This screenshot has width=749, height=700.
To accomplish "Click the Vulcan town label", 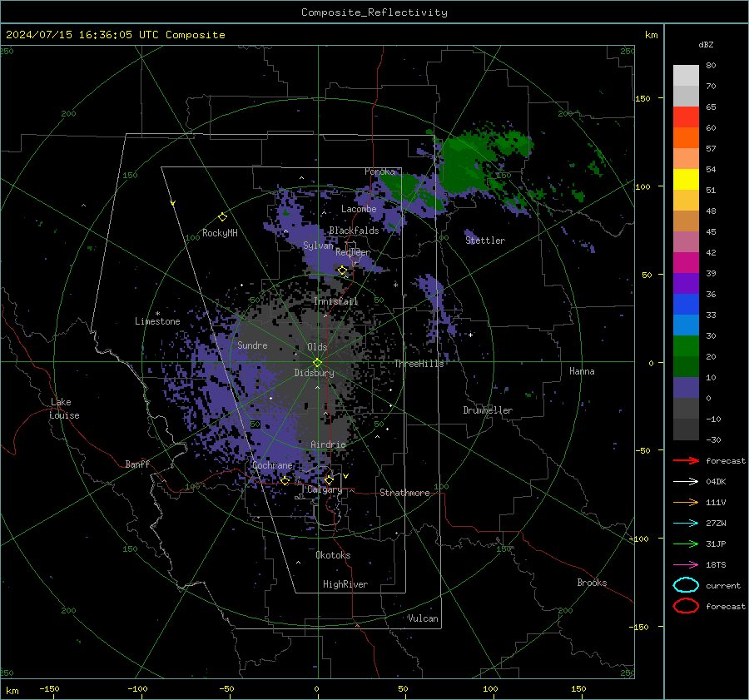I will pyautogui.click(x=423, y=618).
